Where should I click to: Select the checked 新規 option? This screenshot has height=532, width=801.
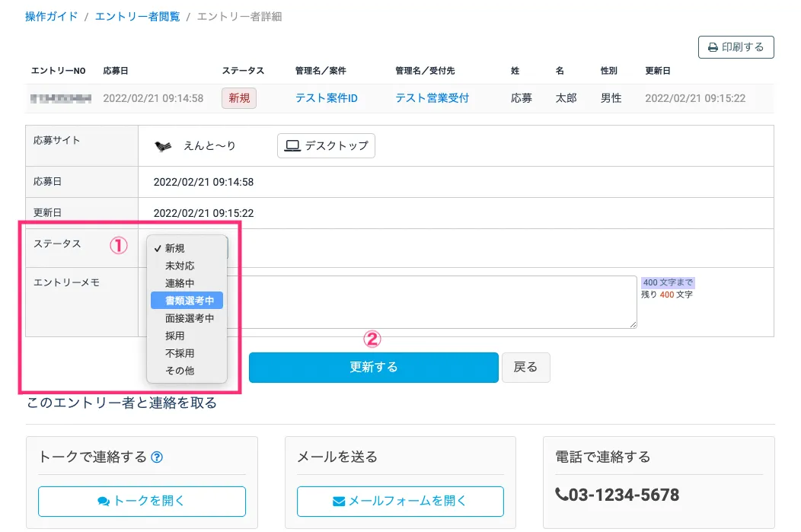point(174,248)
